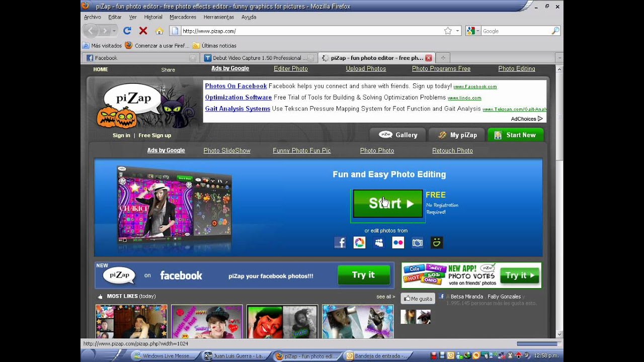Click the Retouch Photo link
644x362 pixels.
452,150
